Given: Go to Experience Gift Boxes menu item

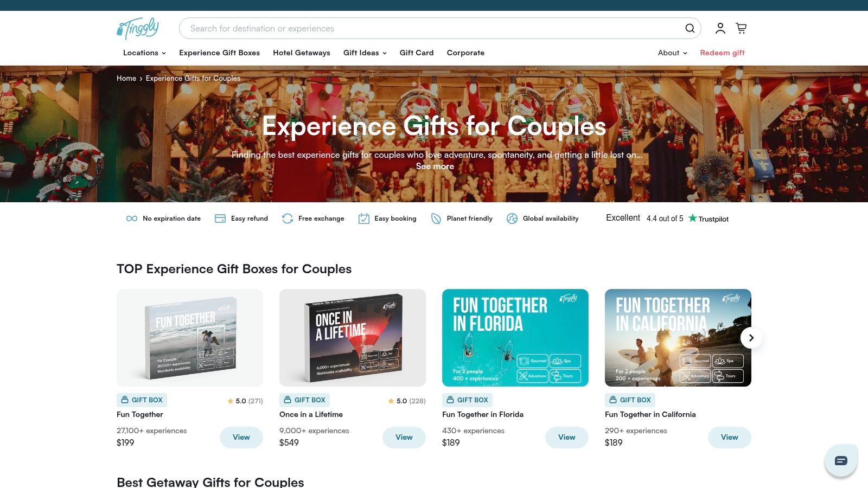Looking at the screenshot, I should [219, 53].
